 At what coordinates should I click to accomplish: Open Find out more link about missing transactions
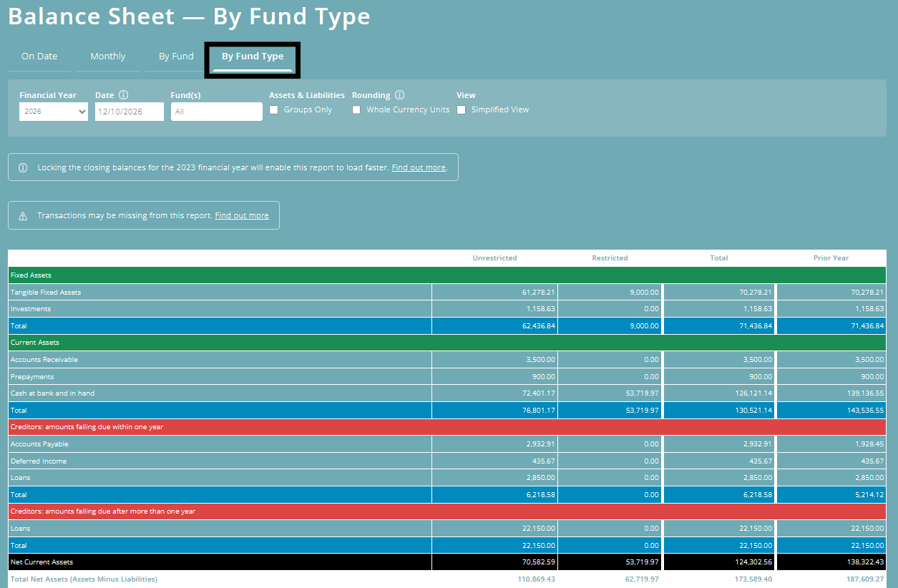coord(242,215)
